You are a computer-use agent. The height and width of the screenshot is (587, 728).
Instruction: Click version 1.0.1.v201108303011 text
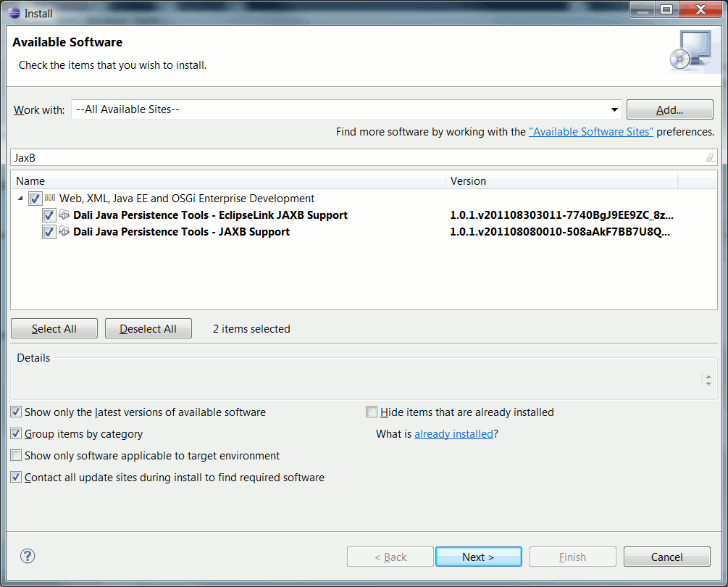pos(561,215)
